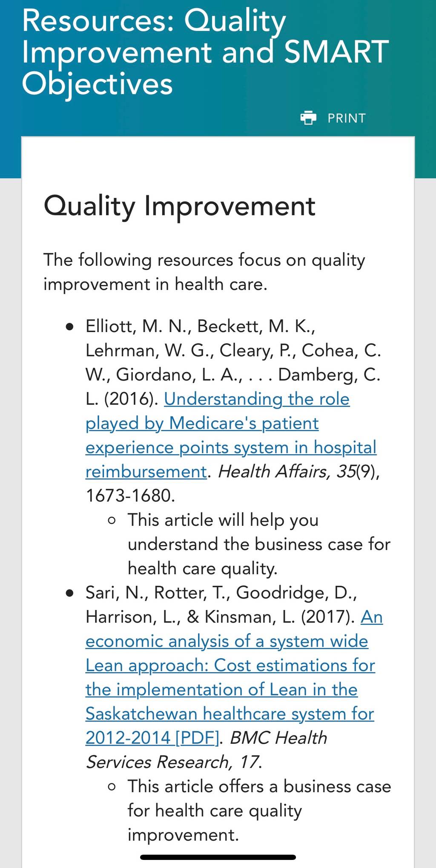The image size is (436, 868).
Task: Tap the Quality Improvement section heading
Action: click(x=179, y=206)
